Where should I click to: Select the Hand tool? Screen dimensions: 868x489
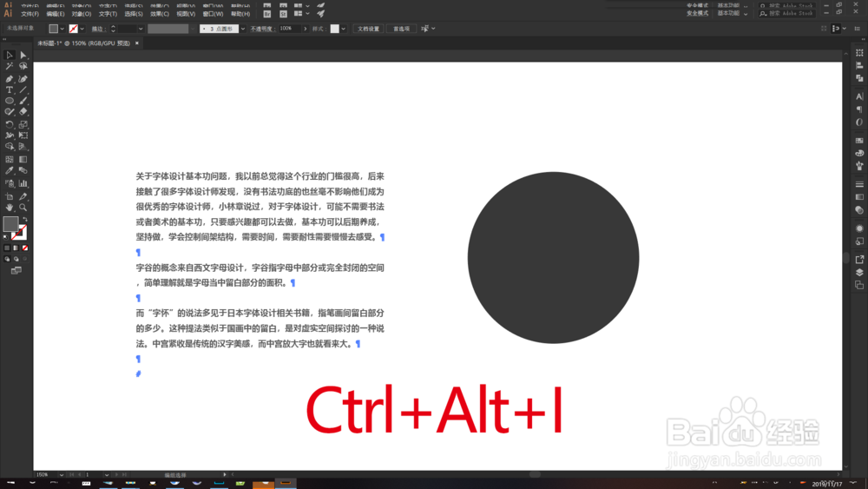point(10,208)
